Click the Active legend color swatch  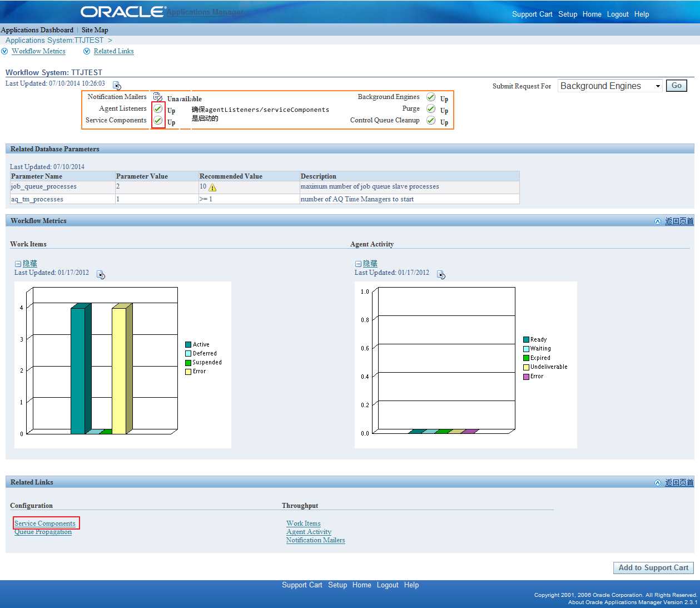[x=188, y=345]
